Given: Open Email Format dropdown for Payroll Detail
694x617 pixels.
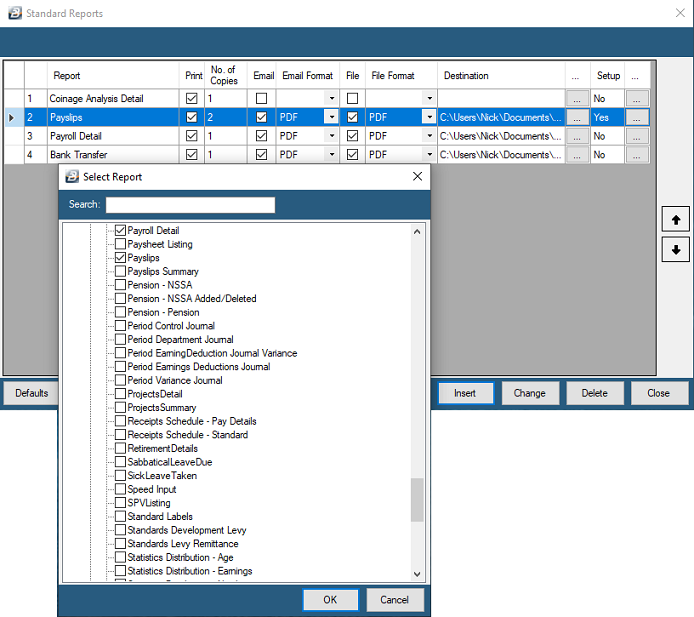Looking at the screenshot, I should 332,136.
